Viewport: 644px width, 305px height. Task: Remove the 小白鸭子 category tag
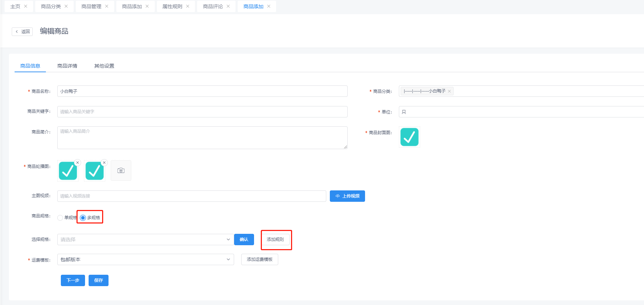click(x=449, y=91)
